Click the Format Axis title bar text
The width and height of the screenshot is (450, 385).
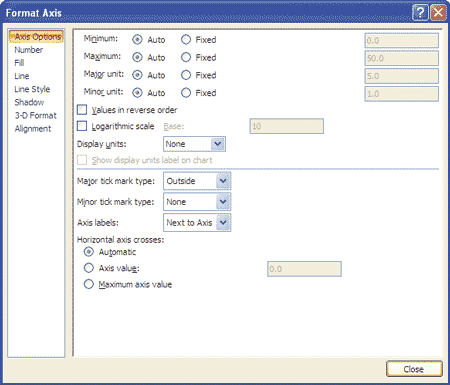(34, 13)
